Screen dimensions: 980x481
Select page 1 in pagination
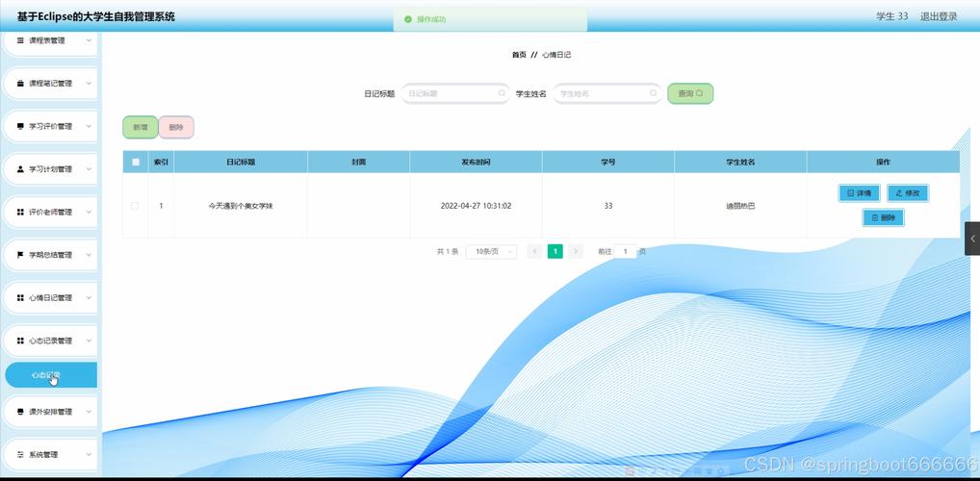coord(555,251)
